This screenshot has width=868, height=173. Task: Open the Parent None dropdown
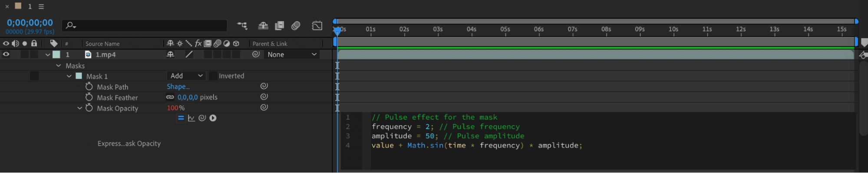[x=291, y=54]
